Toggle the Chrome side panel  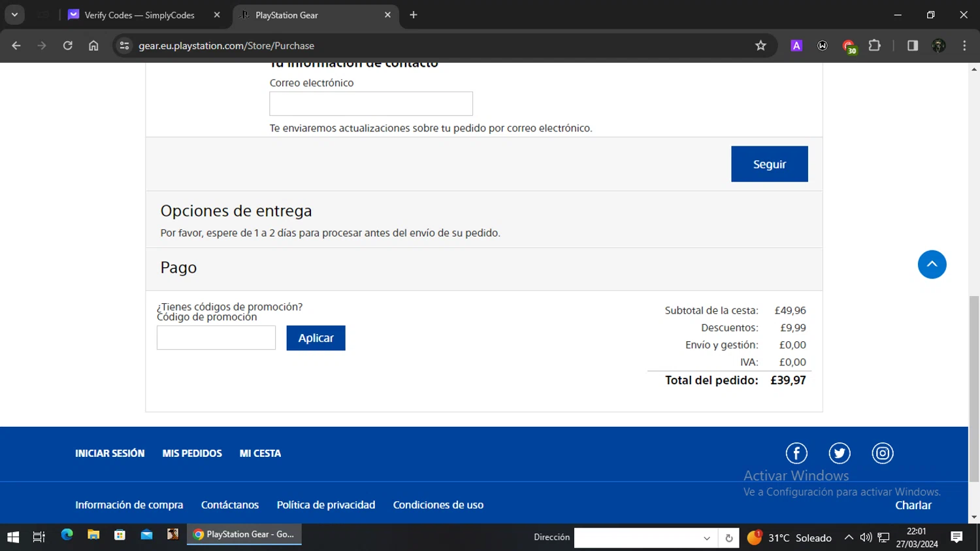point(913,46)
